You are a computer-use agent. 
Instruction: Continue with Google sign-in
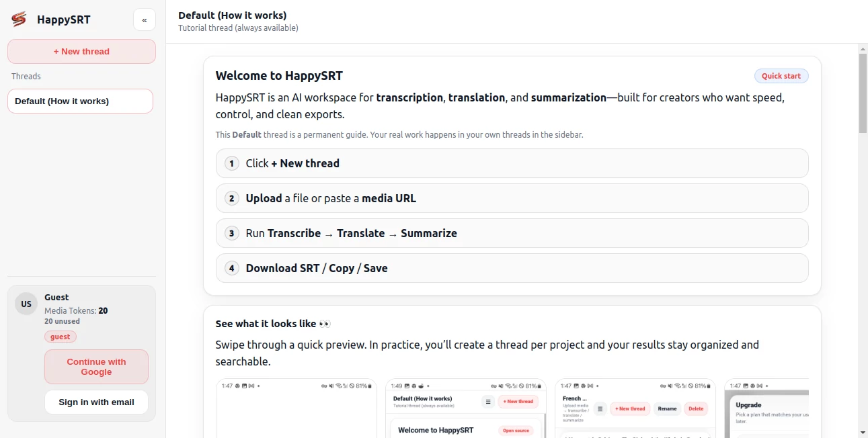click(x=96, y=367)
